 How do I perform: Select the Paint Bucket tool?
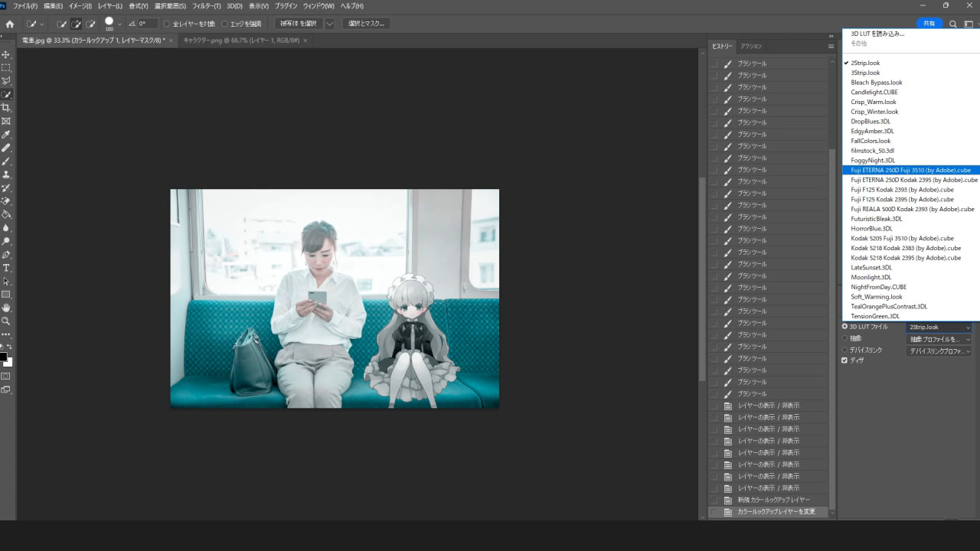click(6, 214)
